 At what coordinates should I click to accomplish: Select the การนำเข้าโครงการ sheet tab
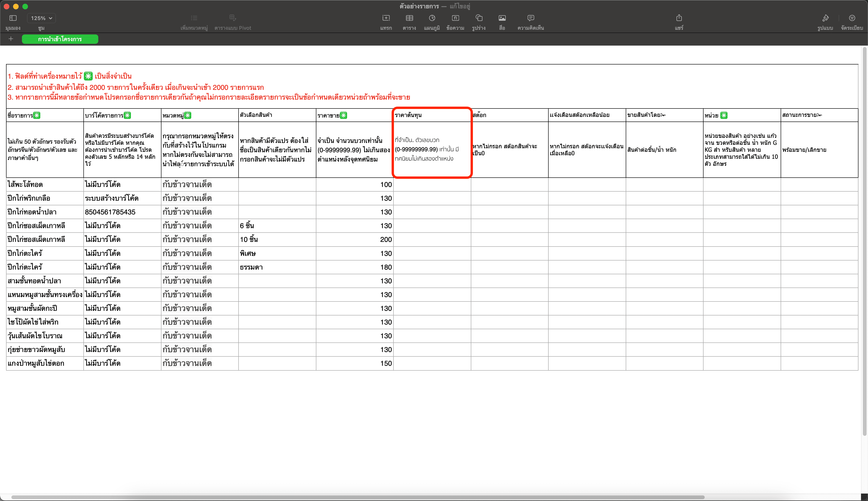pos(60,39)
